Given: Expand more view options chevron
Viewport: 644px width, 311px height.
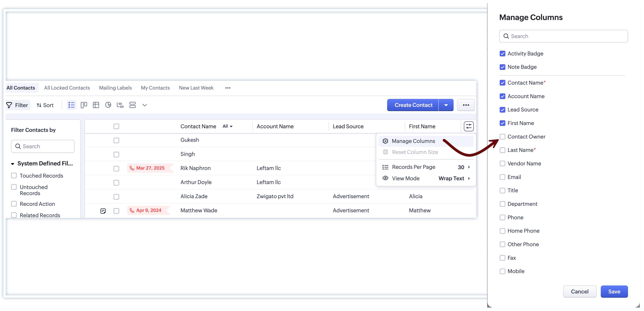Looking at the screenshot, I should point(145,105).
